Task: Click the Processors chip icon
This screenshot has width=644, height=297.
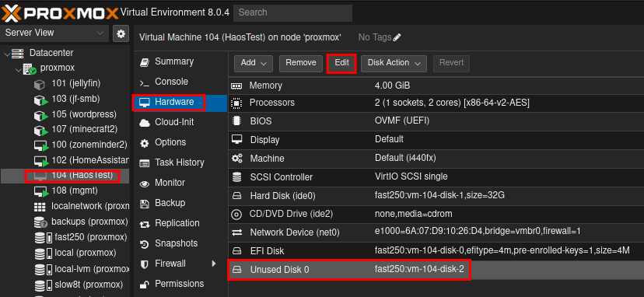Action: 236,103
